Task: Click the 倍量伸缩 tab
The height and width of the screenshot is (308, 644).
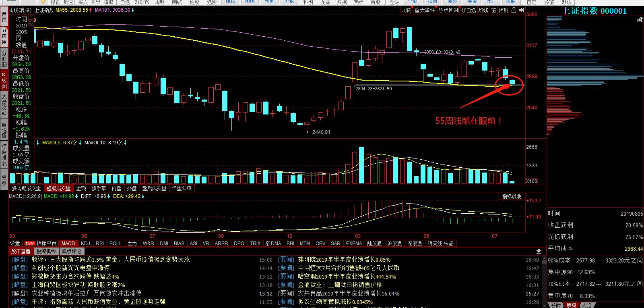Action: click(182, 188)
